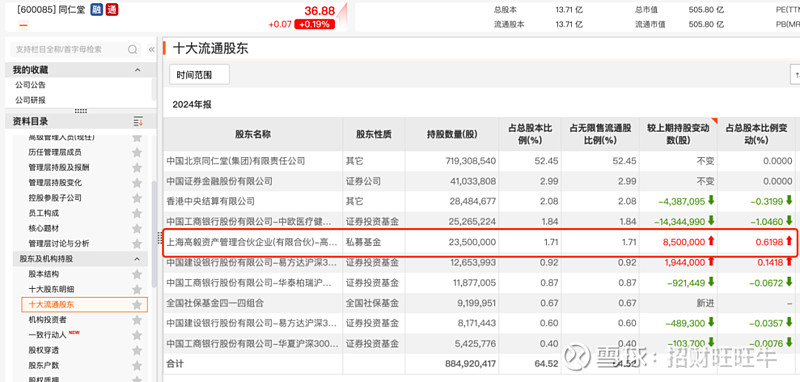Viewport: 800px width, 382px height.
Task: Click change value 8,500,000
Action: point(684,242)
